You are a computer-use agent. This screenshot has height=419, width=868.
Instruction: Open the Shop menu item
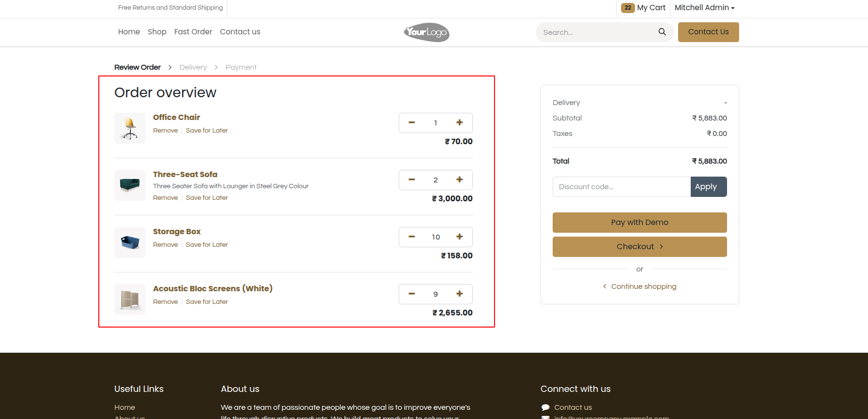pyautogui.click(x=157, y=32)
